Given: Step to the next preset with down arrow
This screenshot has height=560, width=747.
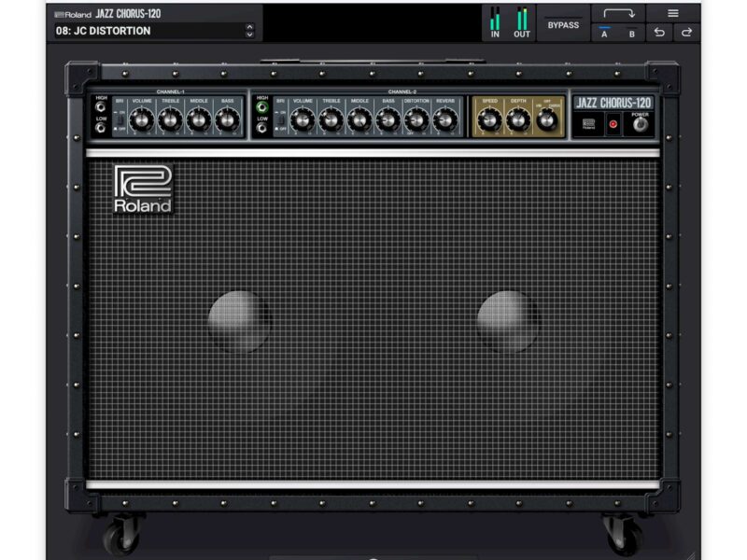Looking at the screenshot, I should point(249,35).
